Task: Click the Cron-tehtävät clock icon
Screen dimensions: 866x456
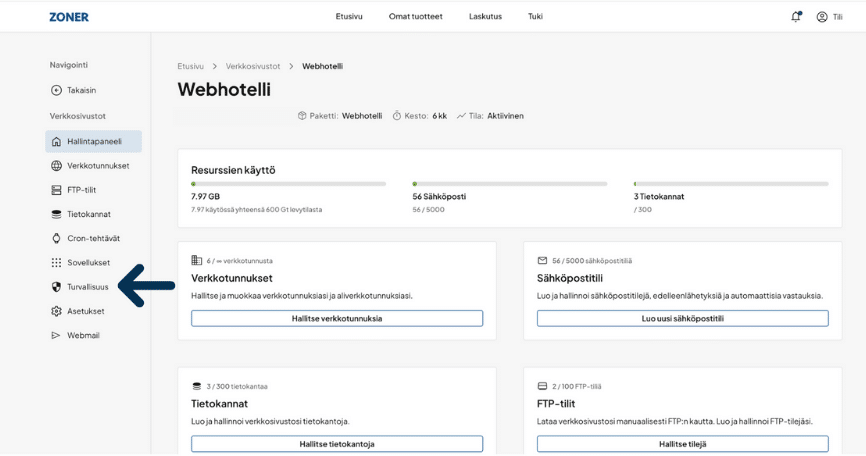Action: tap(57, 238)
